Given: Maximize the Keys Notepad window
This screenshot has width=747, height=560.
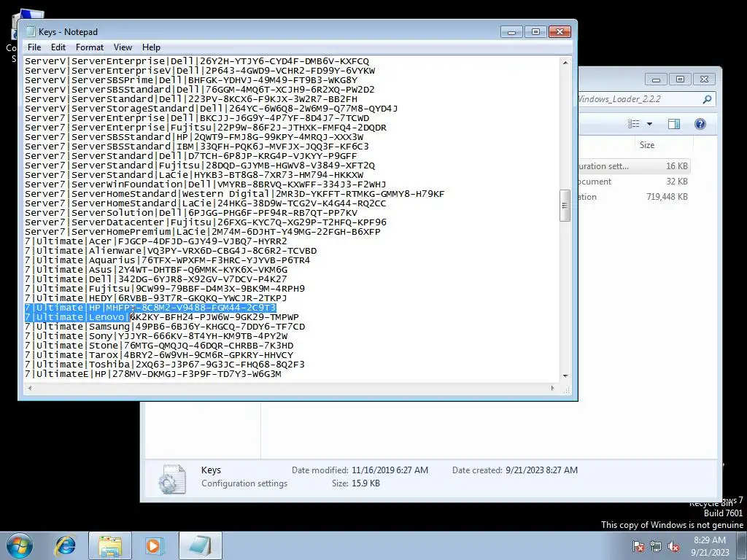Looking at the screenshot, I should [535, 32].
